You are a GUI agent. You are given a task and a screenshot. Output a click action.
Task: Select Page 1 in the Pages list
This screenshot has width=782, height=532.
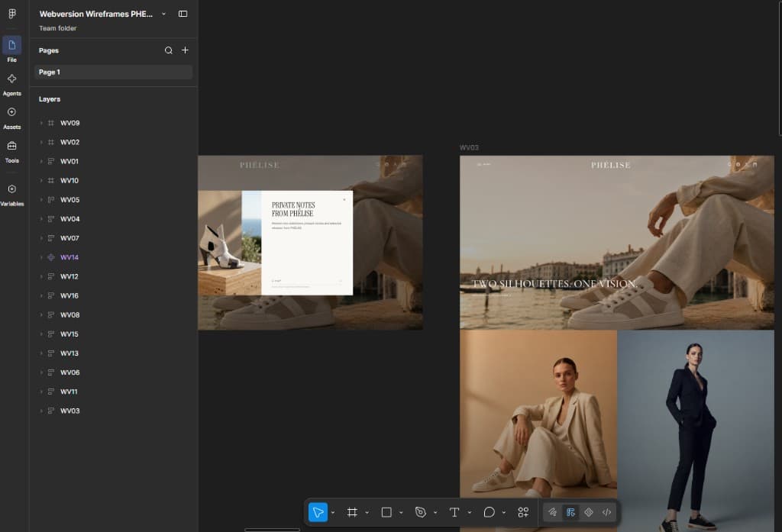pyautogui.click(x=113, y=73)
